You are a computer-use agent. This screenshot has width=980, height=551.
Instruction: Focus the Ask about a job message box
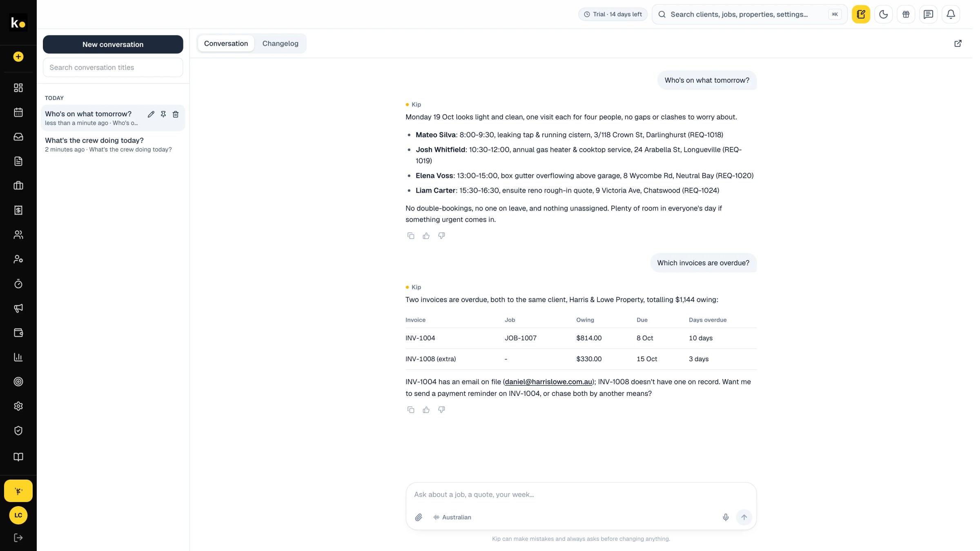coord(581,494)
